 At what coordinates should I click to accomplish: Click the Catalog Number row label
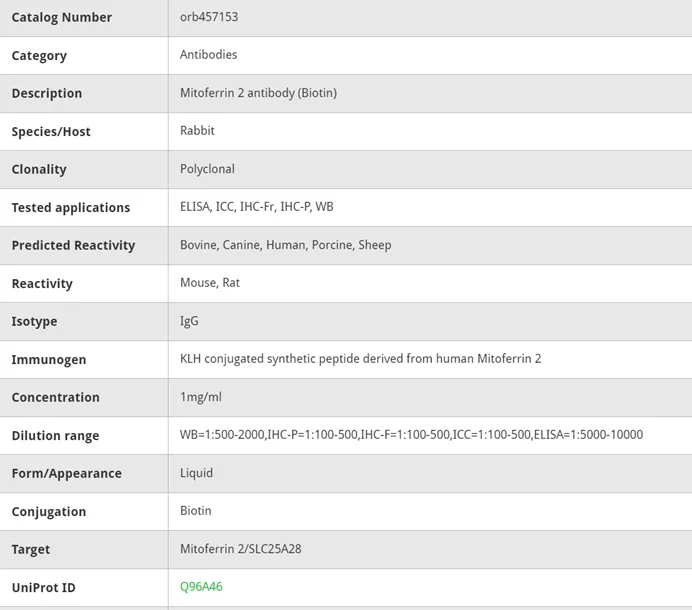(62, 17)
